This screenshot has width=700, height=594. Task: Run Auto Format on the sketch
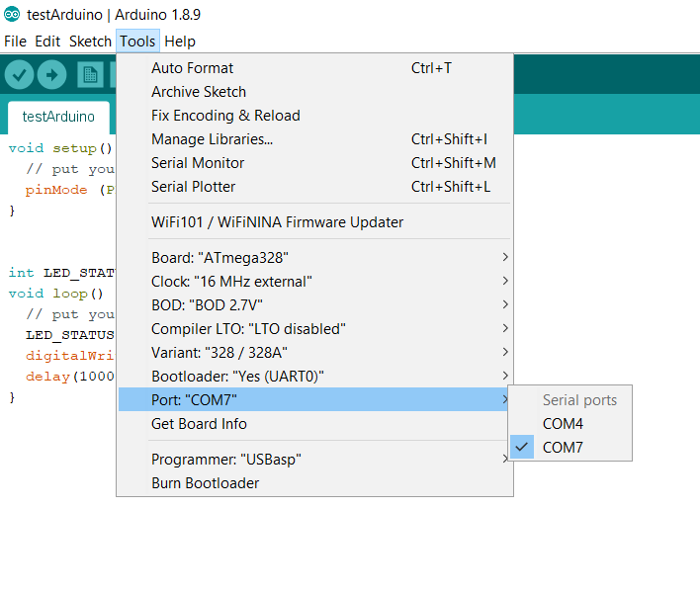[x=314, y=68]
